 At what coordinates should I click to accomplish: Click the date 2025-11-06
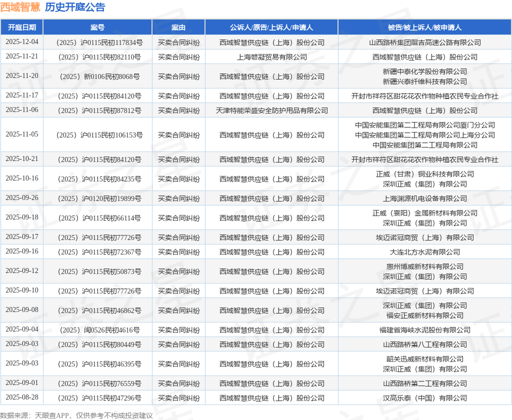point(22,109)
